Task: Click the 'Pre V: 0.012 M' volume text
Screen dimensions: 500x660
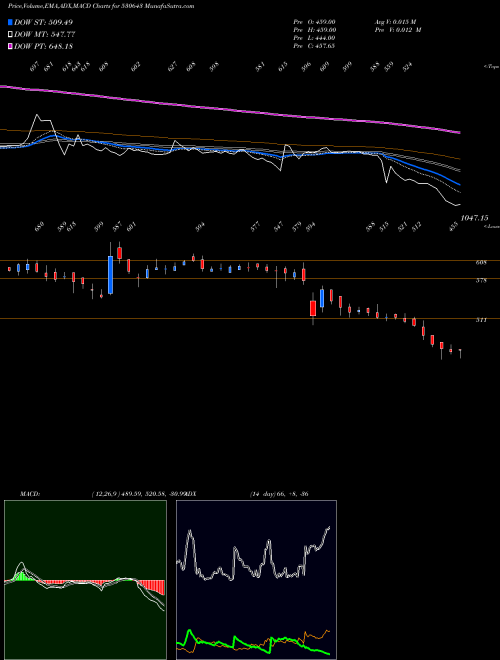Action: tap(398, 30)
